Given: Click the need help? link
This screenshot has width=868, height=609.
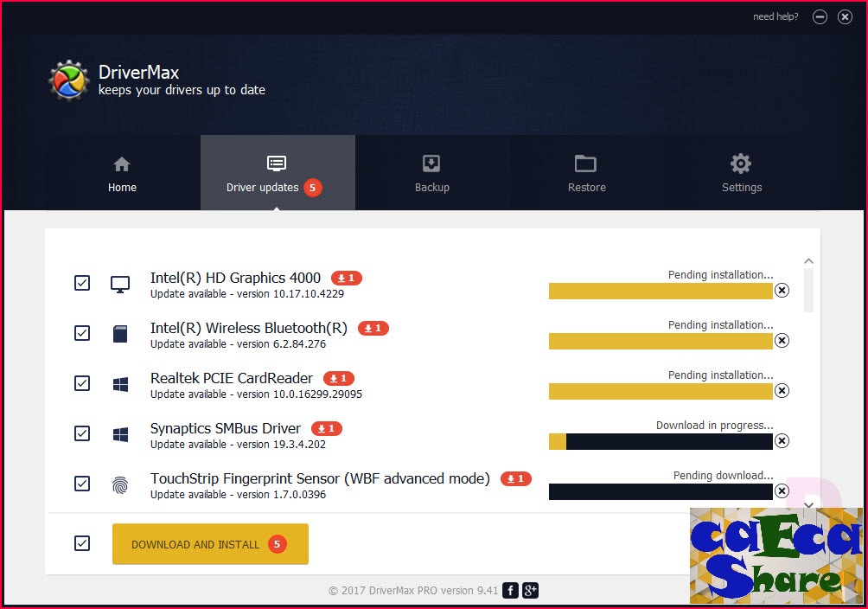Looking at the screenshot, I should click(x=775, y=16).
